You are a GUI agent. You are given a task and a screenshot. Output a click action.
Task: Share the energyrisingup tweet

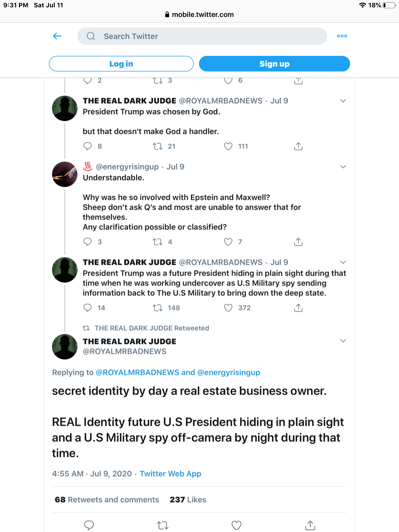(298, 242)
